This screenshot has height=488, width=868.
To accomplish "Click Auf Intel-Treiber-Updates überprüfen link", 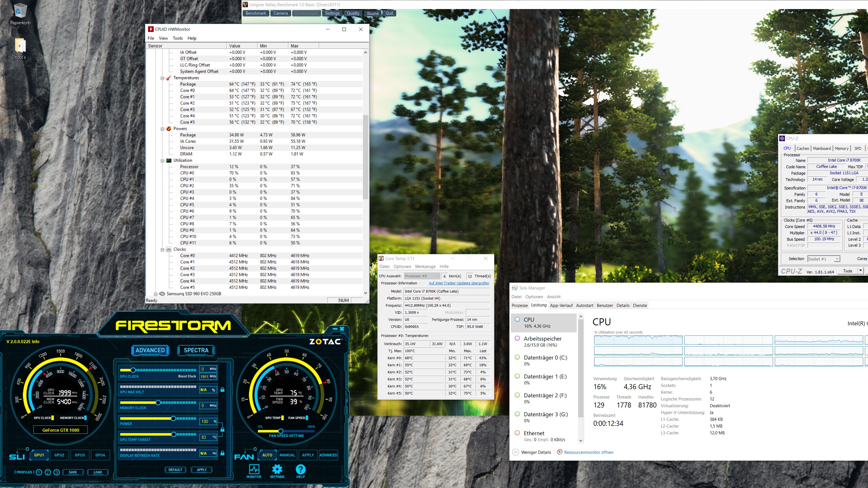I will [x=459, y=283].
